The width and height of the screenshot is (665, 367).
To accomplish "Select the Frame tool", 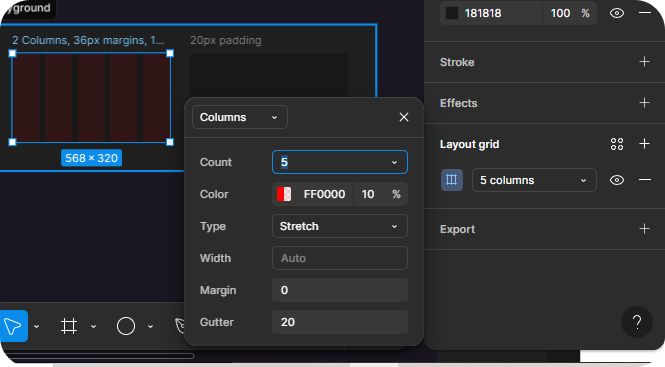I will [69, 326].
